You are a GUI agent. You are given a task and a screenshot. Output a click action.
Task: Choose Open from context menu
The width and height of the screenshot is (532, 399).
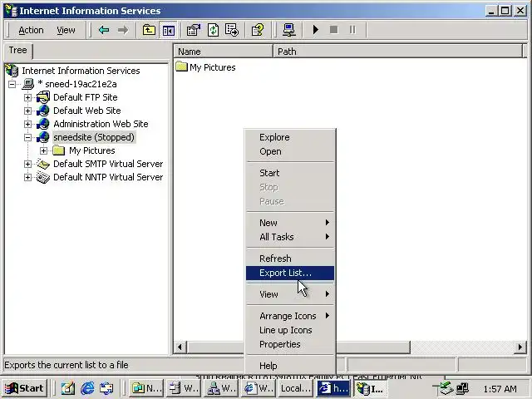(x=290, y=151)
